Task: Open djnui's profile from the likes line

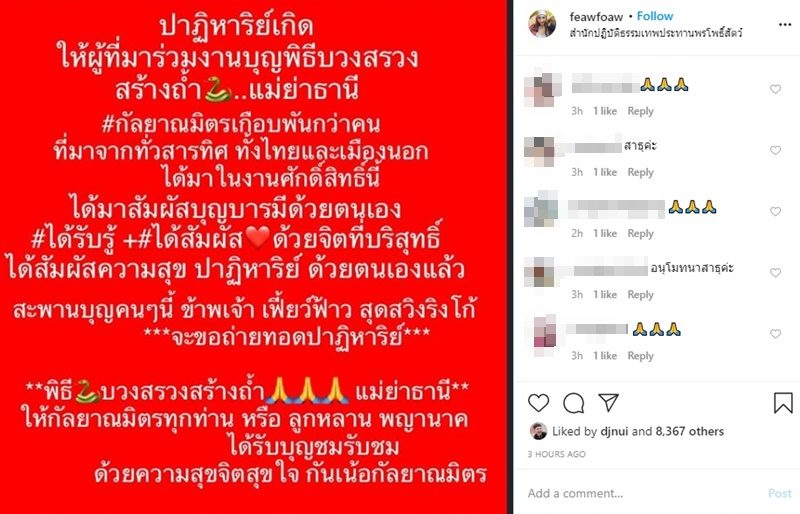Action: tap(614, 431)
